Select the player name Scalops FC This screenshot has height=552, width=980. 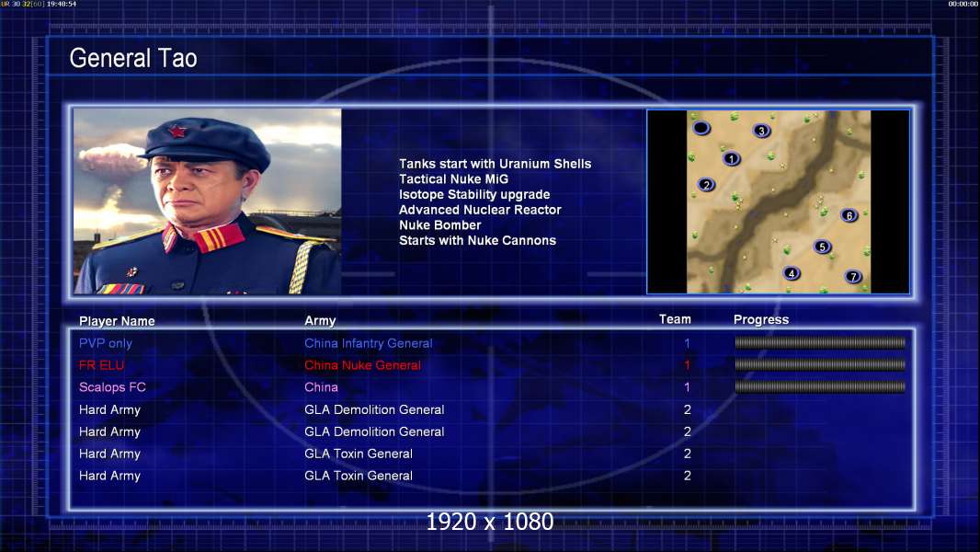[x=112, y=387]
